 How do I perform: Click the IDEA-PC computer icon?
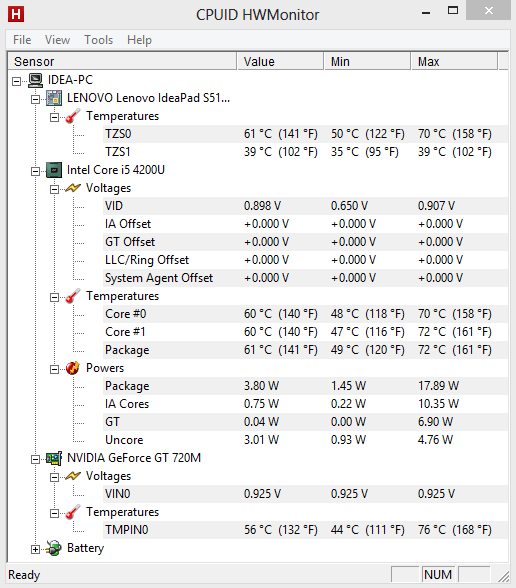coord(36,80)
